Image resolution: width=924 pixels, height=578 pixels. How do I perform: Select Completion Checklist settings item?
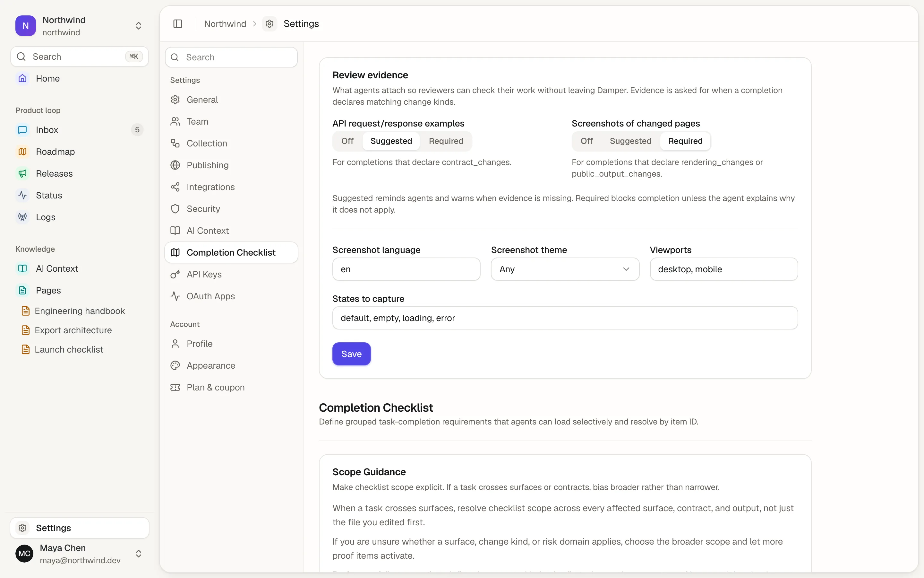coord(231,252)
